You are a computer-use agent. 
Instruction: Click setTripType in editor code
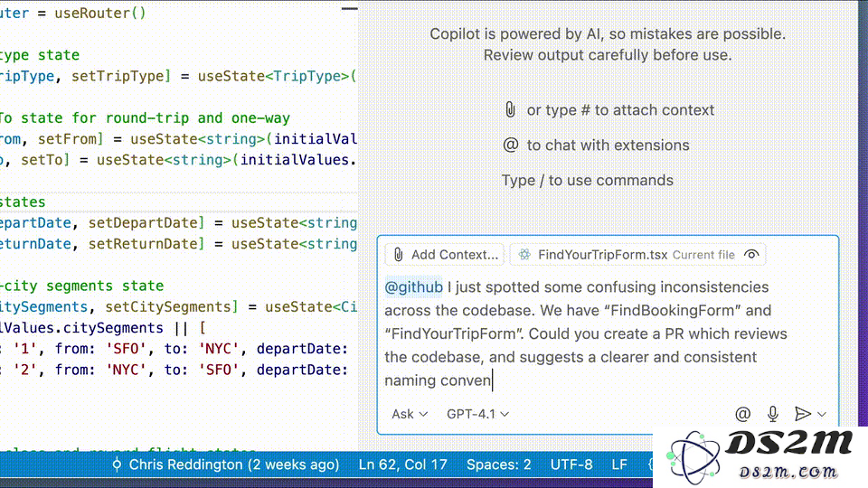point(118,76)
